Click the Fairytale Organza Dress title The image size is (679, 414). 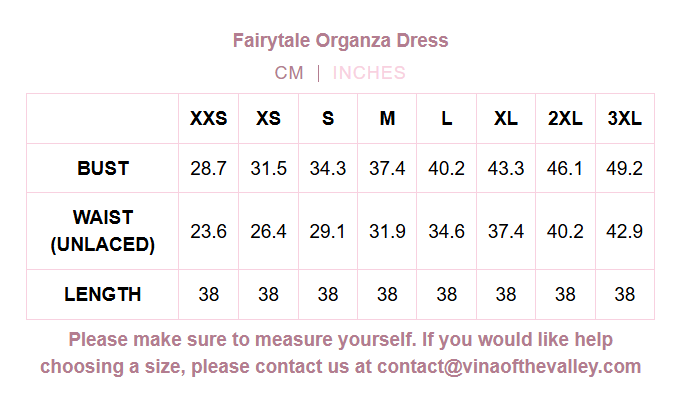(x=340, y=41)
